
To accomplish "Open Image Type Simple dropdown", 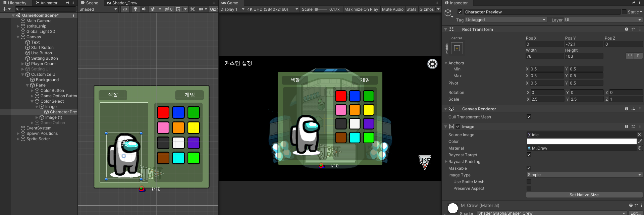I will tap(584, 175).
